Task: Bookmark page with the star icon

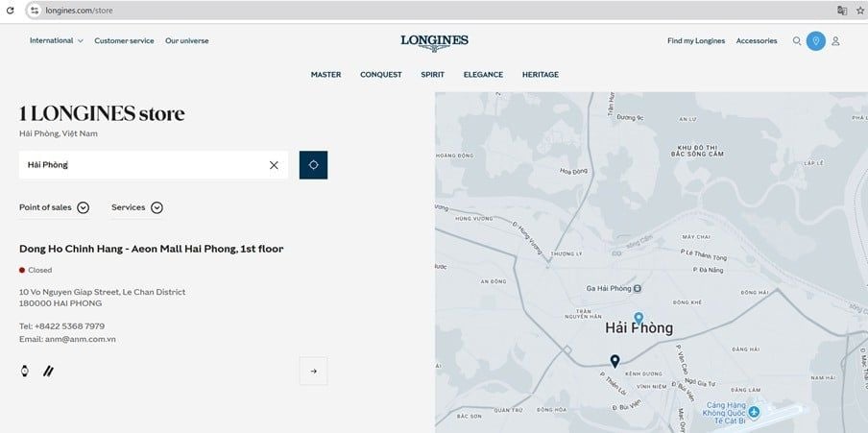Action: pyautogui.click(x=859, y=11)
